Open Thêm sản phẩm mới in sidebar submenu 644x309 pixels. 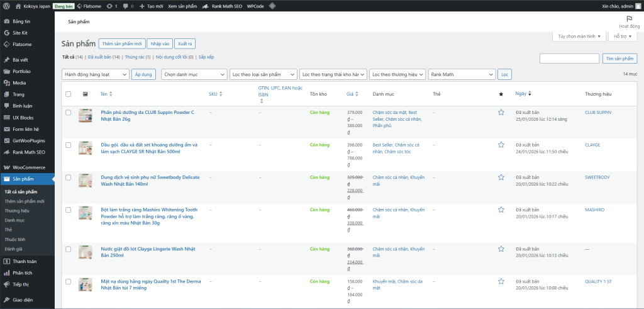[x=25, y=201]
